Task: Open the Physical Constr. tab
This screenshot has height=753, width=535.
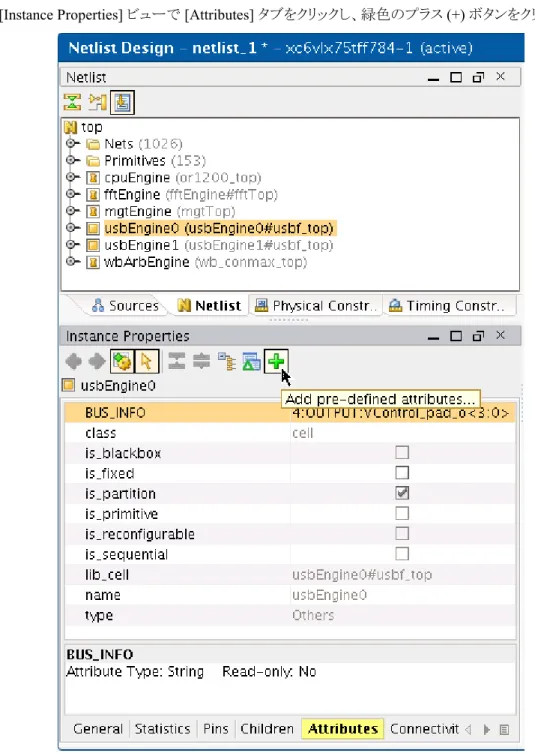Action: tap(316, 306)
